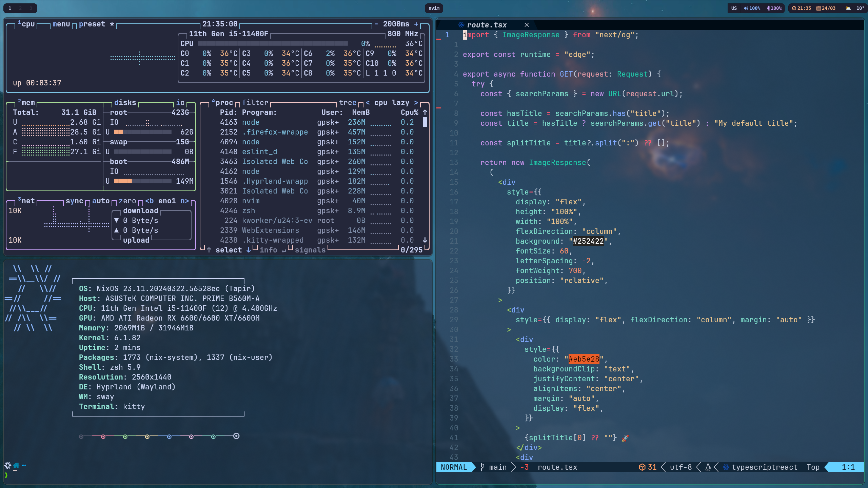Open the proc filter field
The height and width of the screenshot is (488, 868).
[255, 103]
